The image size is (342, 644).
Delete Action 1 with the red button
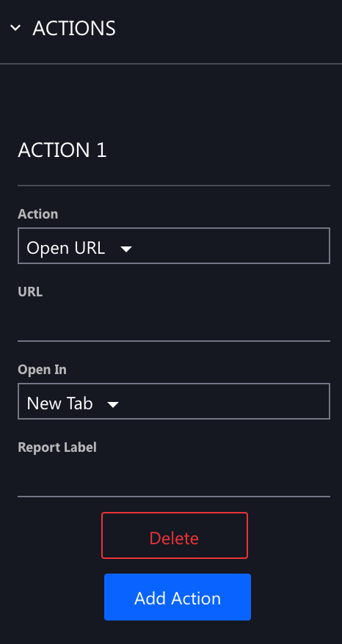[174, 535]
